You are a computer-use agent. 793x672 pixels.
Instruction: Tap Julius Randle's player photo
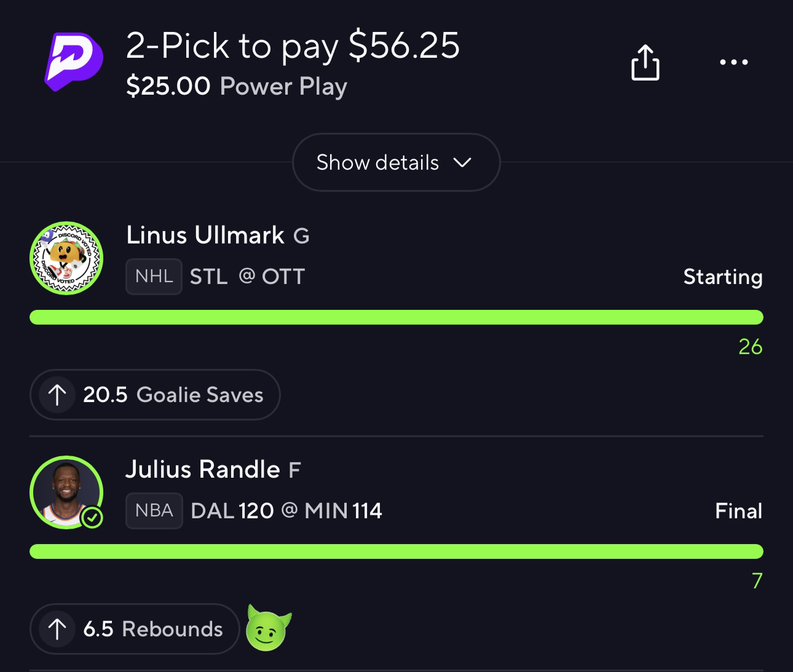coord(66,492)
